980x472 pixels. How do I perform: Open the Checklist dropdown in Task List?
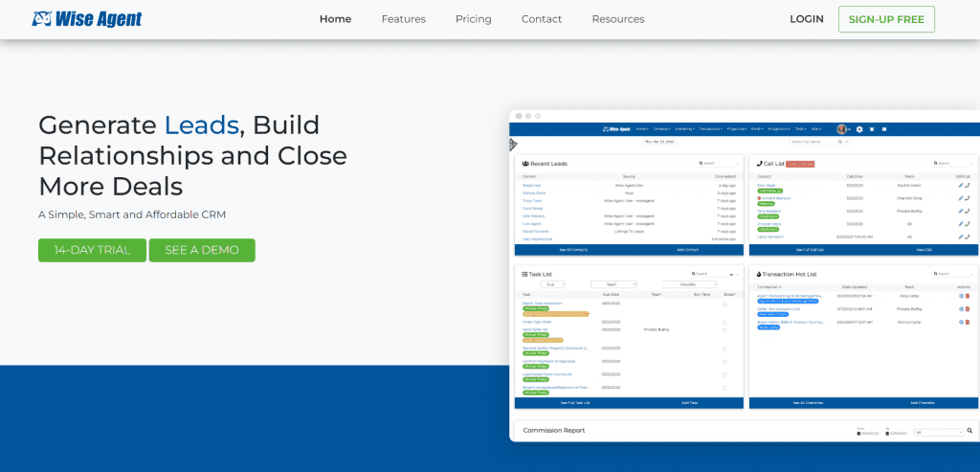click(x=690, y=284)
